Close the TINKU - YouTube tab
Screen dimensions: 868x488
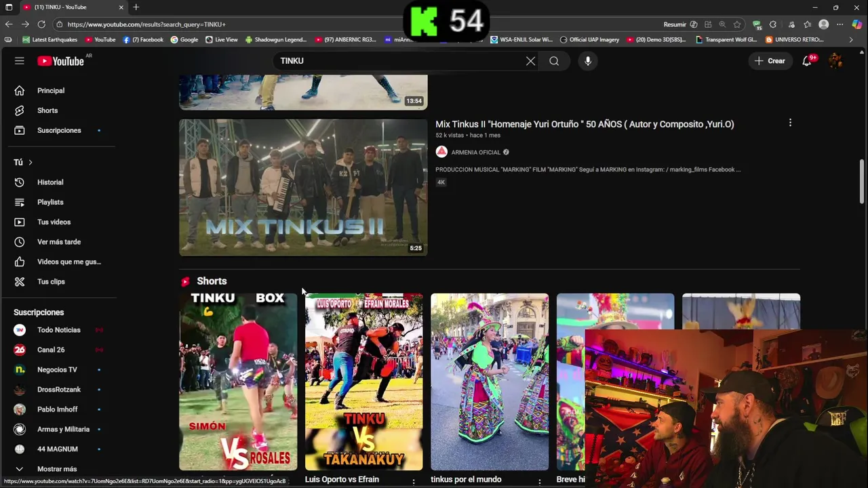(121, 7)
